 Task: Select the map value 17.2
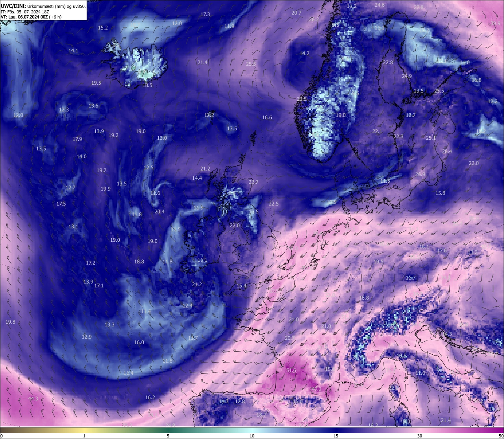pyautogui.click(x=91, y=263)
